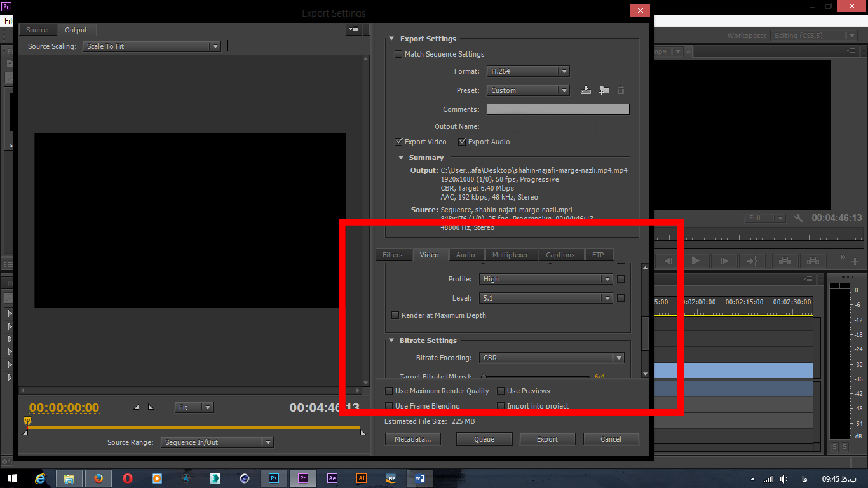Switch to the Audio tab
This screenshot has height=488, width=868.
[466, 255]
